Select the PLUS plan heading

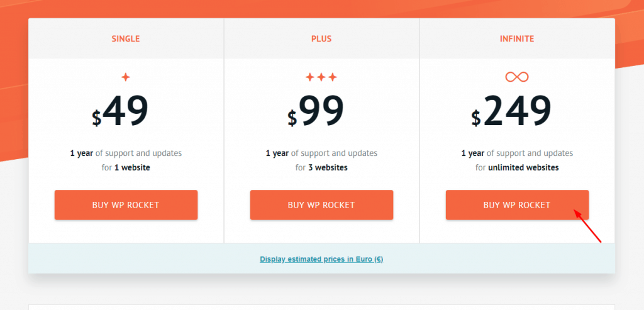point(321,39)
